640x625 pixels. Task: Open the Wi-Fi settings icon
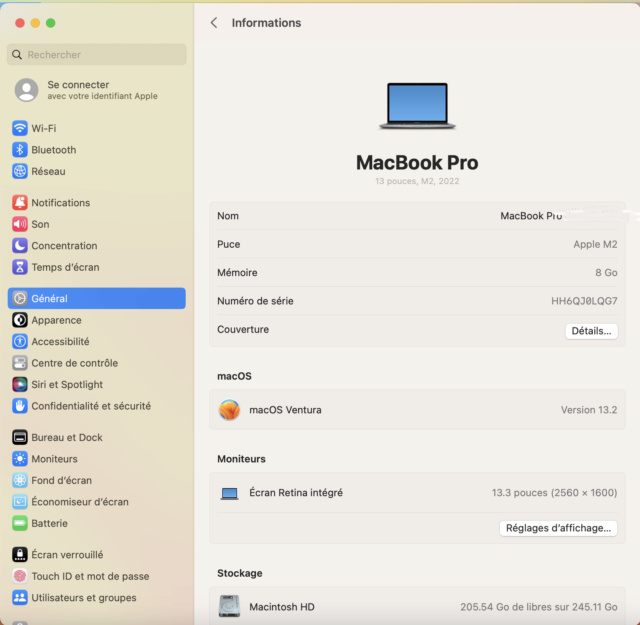click(x=20, y=128)
